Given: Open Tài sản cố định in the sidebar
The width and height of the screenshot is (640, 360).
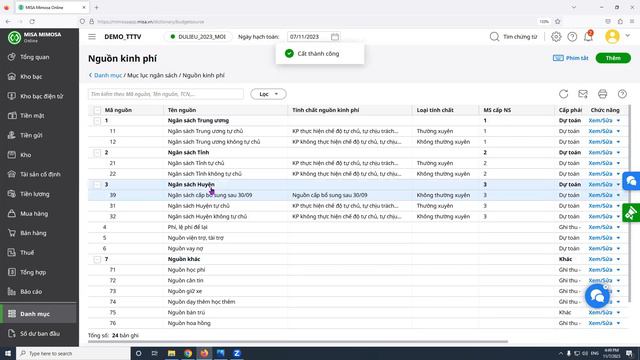Looking at the screenshot, I should click(39, 174).
